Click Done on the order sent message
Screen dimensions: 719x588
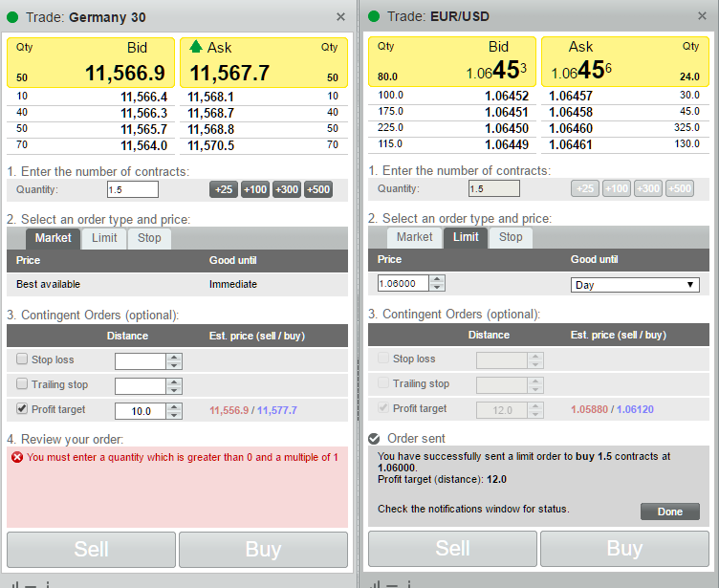(670, 512)
